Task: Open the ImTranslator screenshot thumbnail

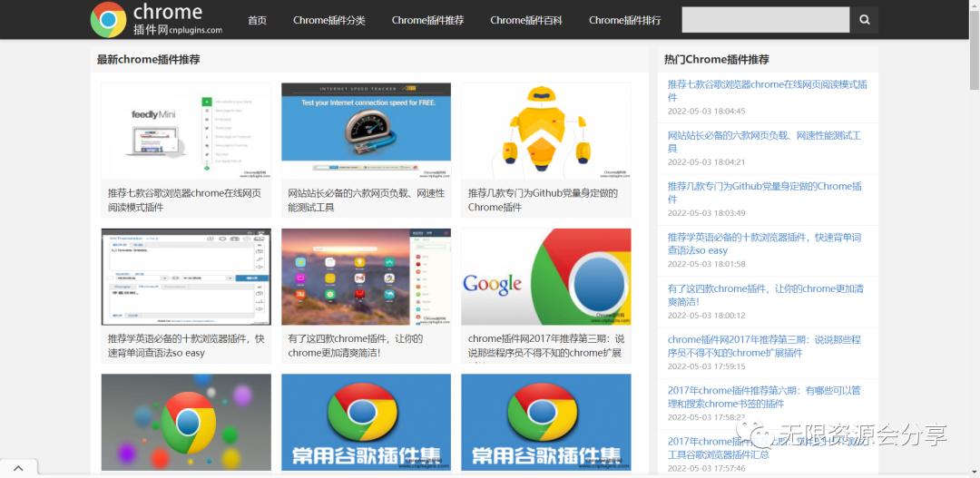Action: pos(186,277)
